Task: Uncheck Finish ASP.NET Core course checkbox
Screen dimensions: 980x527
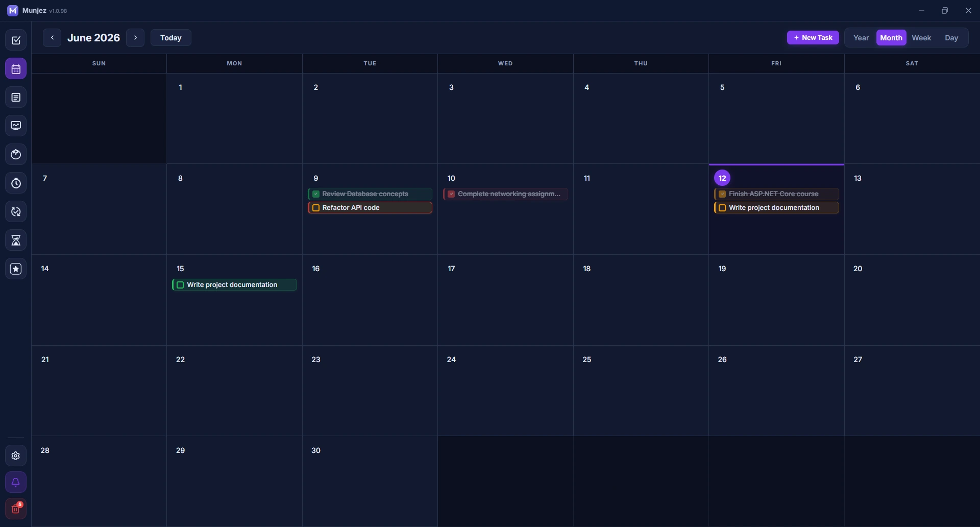Action: (722, 194)
